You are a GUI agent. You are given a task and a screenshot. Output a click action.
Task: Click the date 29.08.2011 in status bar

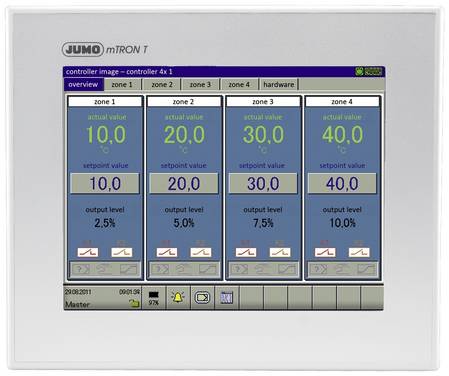click(x=78, y=292)
